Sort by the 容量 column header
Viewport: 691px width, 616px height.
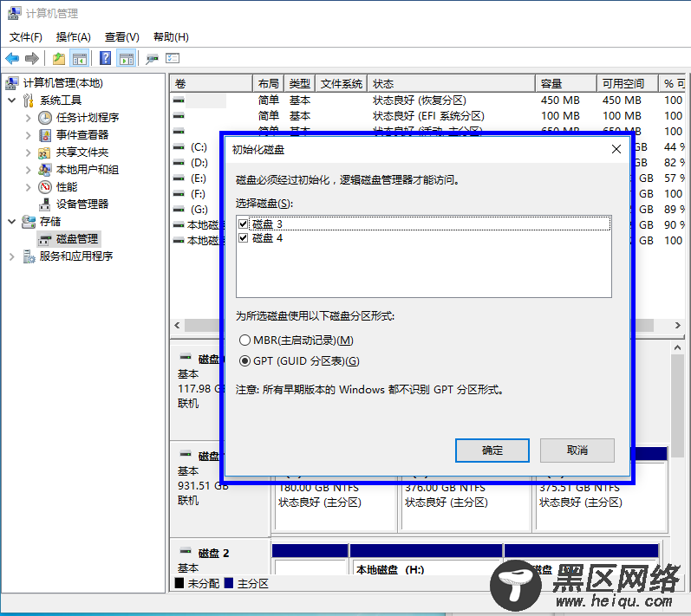(x=566, y=84)
